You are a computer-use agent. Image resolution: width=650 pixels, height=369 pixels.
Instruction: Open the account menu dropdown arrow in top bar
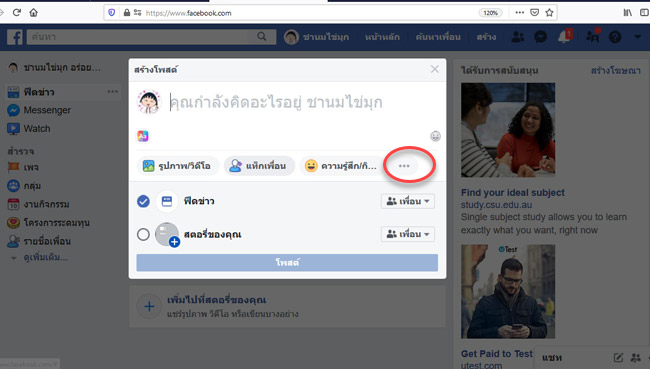pyautogui.click(x=638, y=37)
